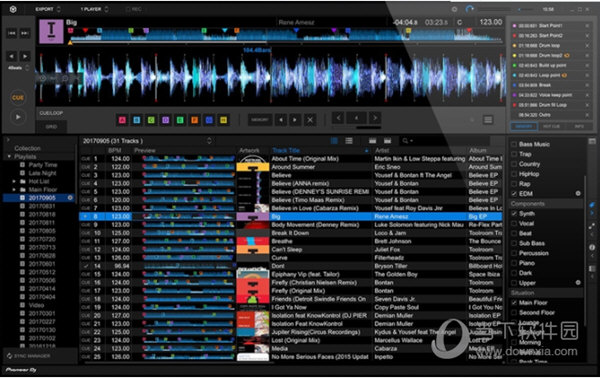Open the playlist title dropdown arrows
Image resolution: width=600 pixels, height=378 pixels.
209,141
